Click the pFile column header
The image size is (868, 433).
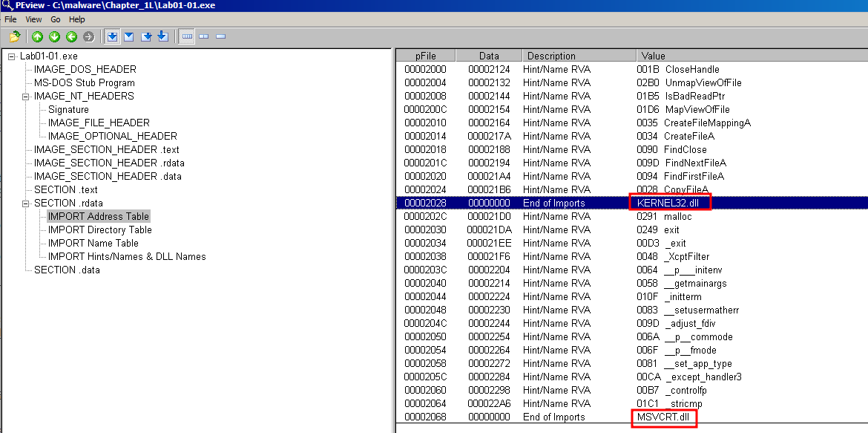pyautogui.click(x=426, y=56)
